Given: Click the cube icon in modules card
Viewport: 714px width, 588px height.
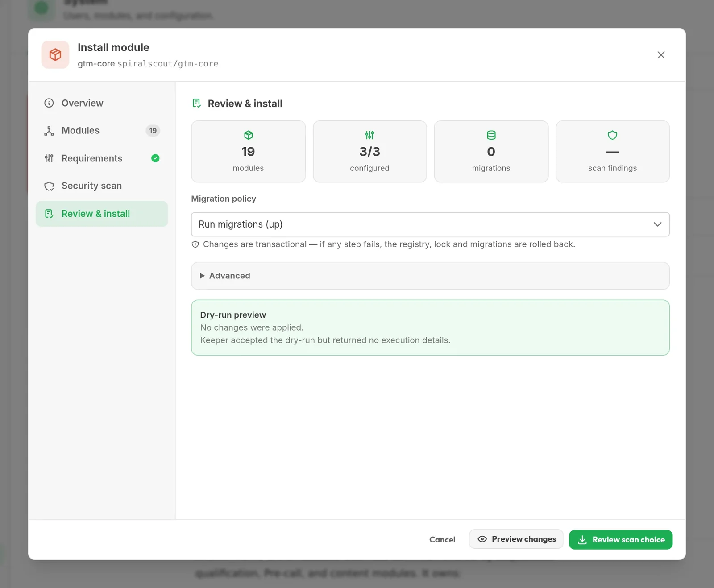Looking at the screenshot, I should [249, 135].
